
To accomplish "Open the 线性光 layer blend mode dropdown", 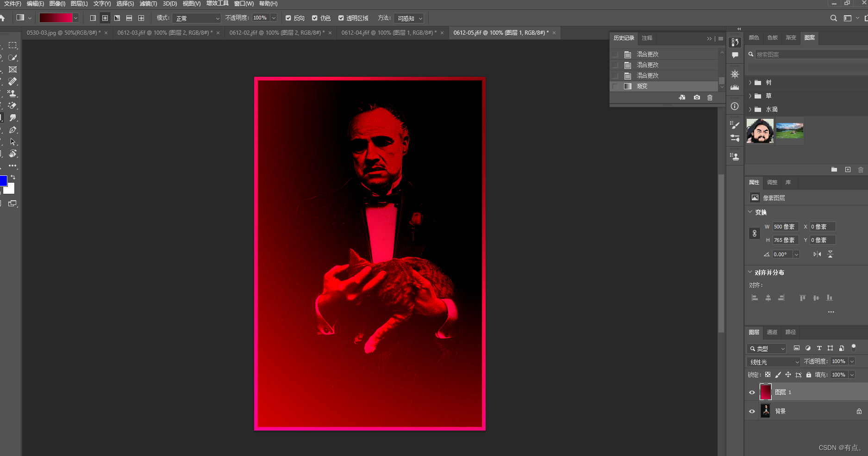I will pos(774,362).
